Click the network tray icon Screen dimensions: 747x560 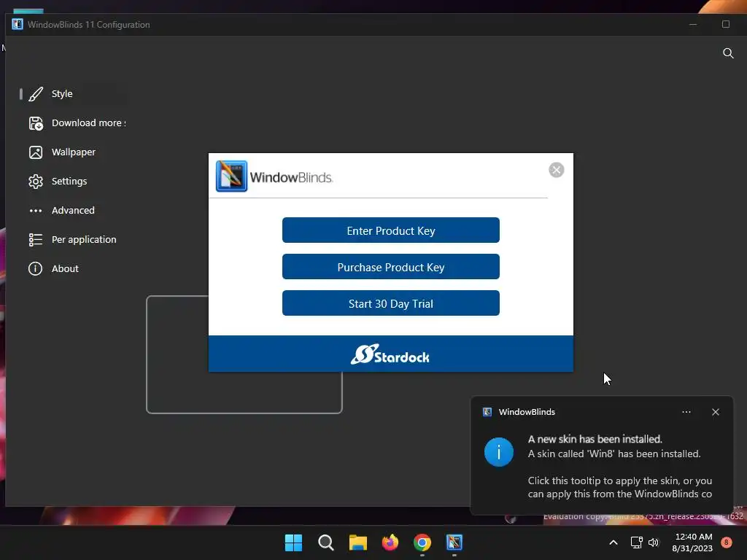636,542
